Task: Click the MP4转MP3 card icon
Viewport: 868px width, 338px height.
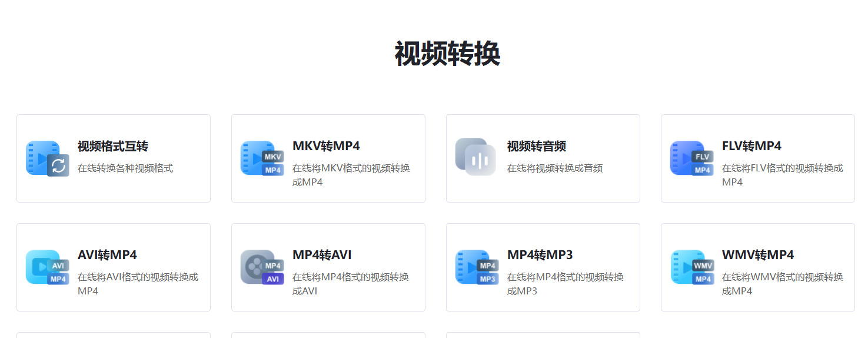Action: coord(477,267)
